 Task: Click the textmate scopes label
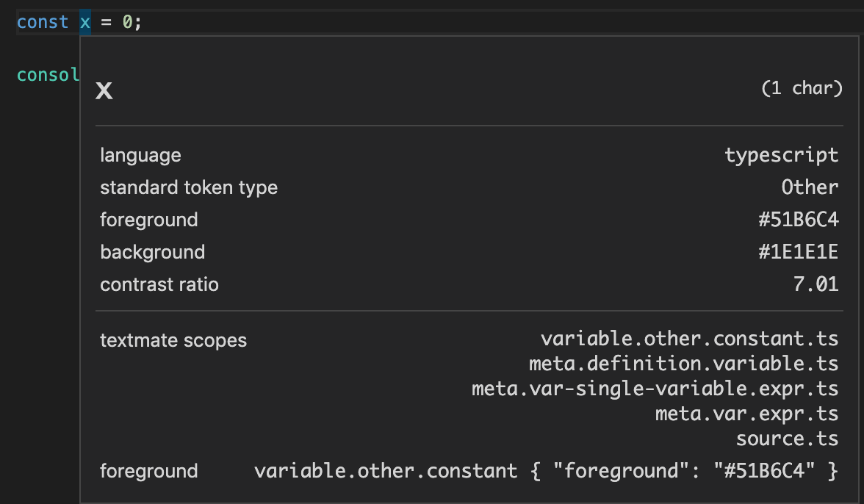[x=173, y=340]
